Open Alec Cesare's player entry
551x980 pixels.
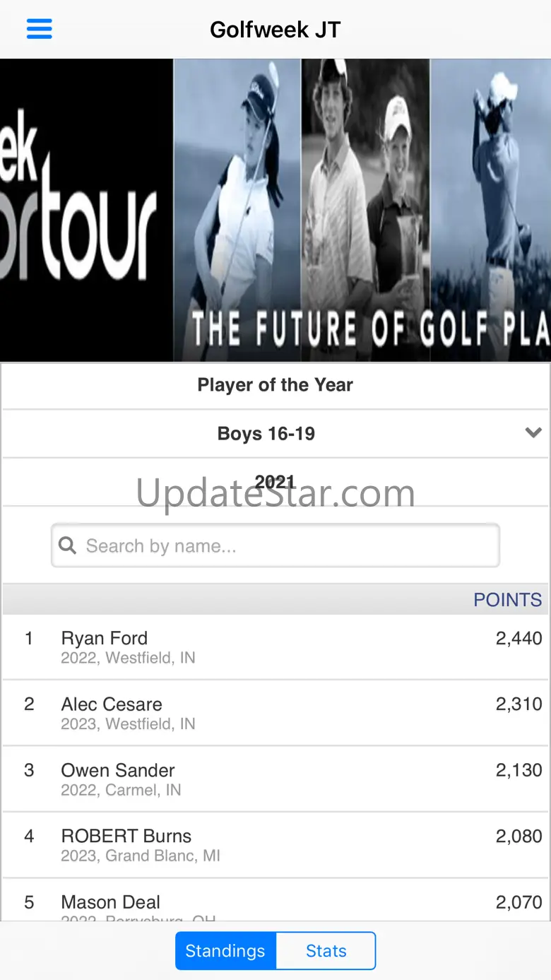coord(112,704)
